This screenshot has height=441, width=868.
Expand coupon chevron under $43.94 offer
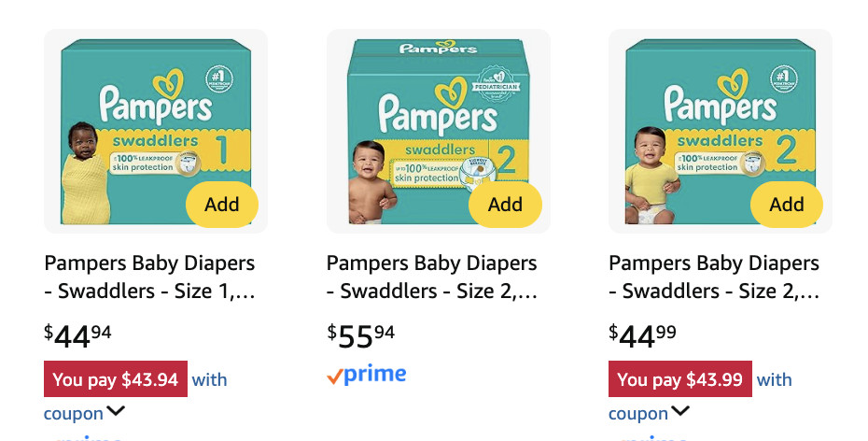(x=116, y=412)
